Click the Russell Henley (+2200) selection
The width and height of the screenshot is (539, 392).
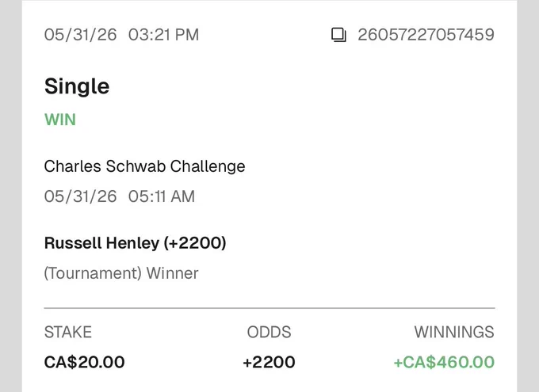coord(135,243)
